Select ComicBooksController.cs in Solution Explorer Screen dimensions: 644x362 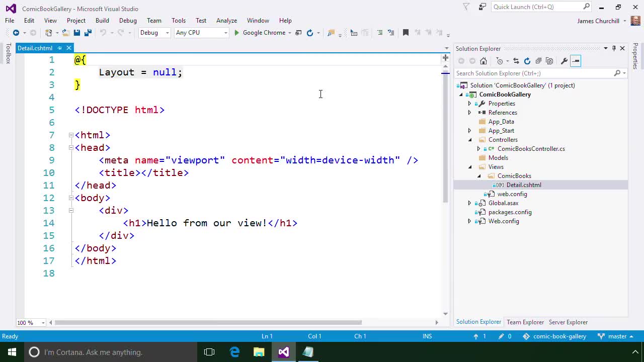pos(531,148)
